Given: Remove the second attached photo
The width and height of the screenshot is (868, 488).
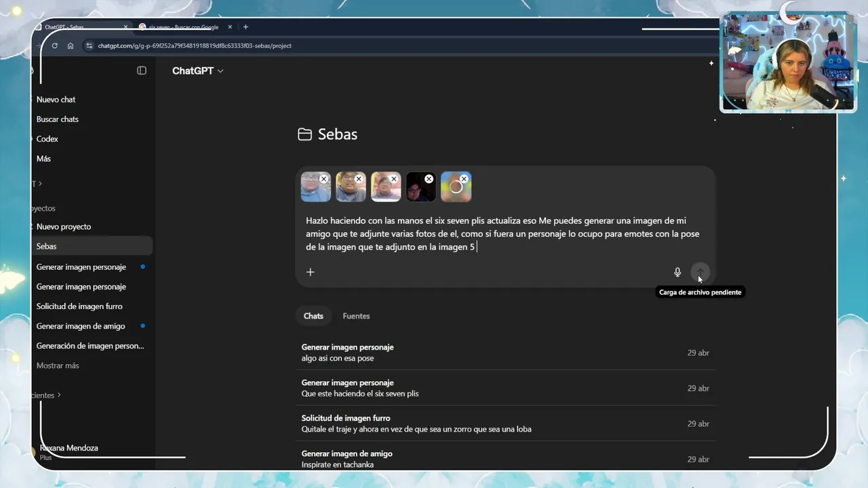Looking at the screenshot, I should click(359, 179).
